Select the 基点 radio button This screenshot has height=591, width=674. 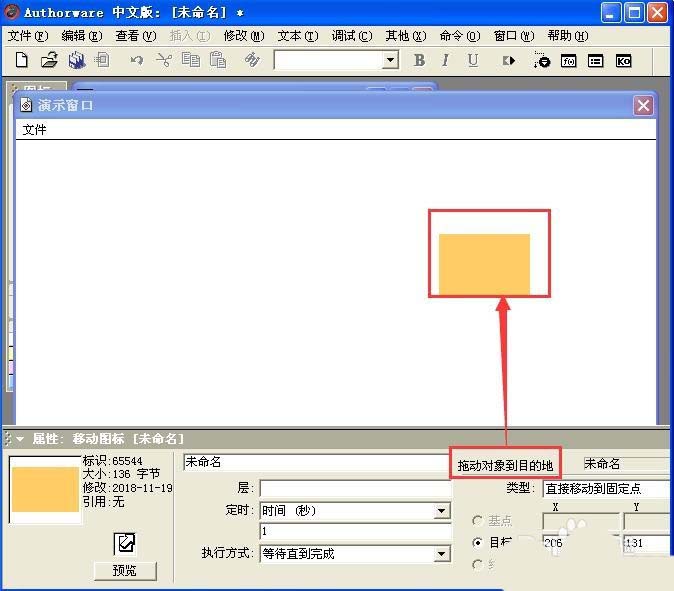477,521
